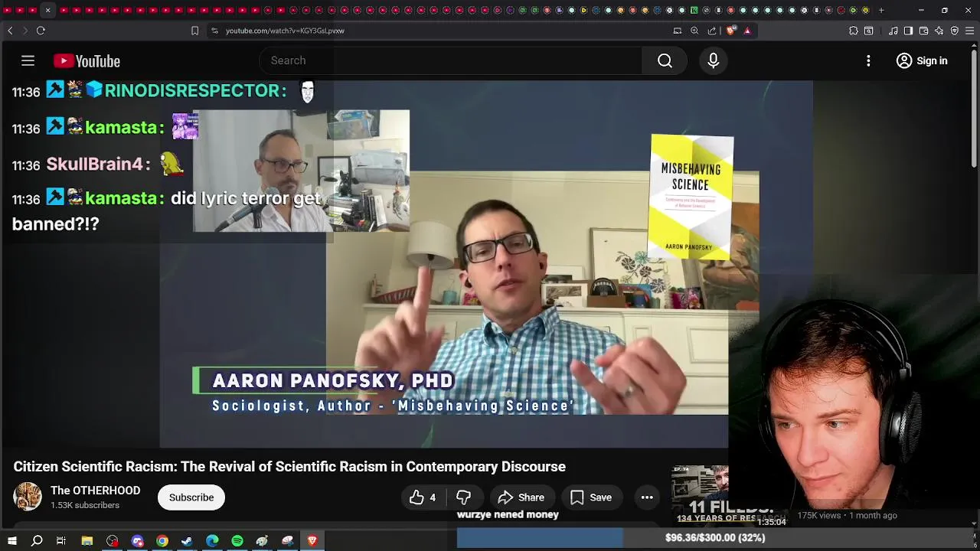Open the Windows Start menu
980x551 pixels.
(x=12, y=541)
